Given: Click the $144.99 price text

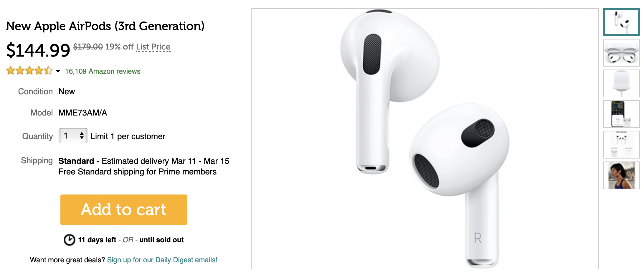Looking at the screenshot, I should pos(38,50).
